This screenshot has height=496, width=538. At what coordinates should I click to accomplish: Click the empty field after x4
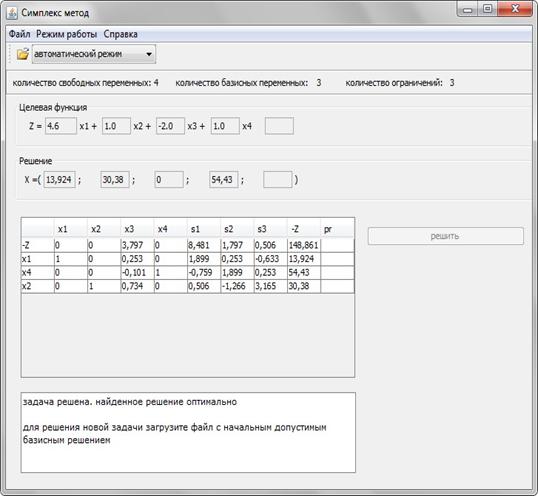coord(279,126)
